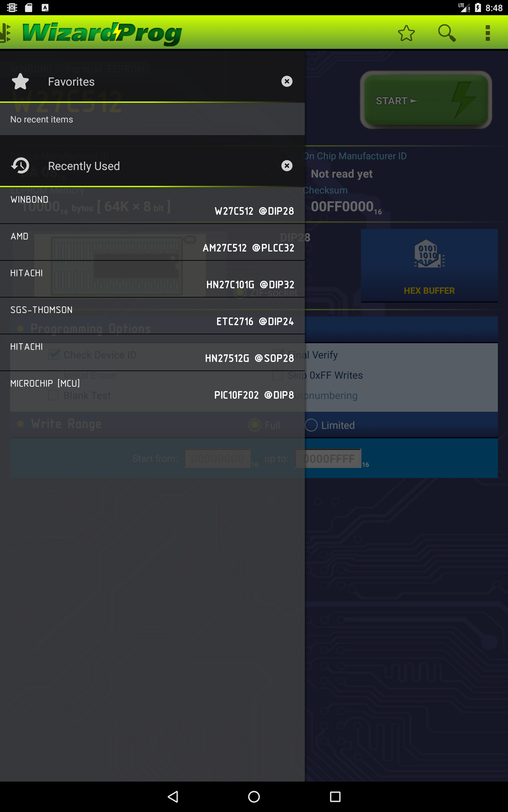Pick Hitachi HN27512G @SOP28 entry
Viewport: 508px width, 812px height.
[x=152, y=353]
